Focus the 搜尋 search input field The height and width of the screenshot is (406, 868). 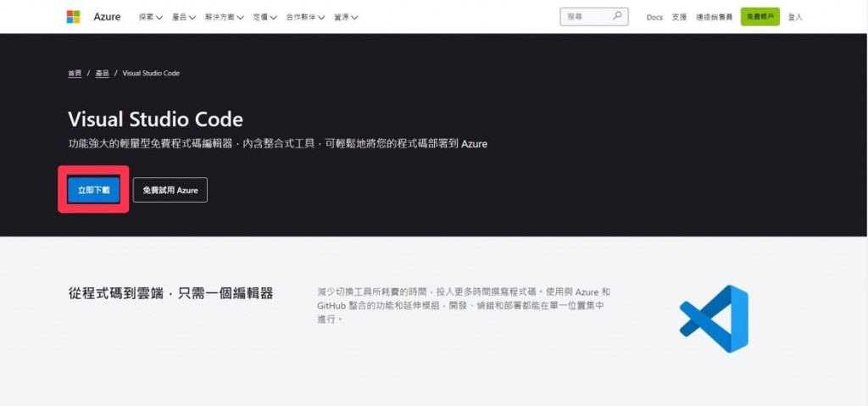coord(594,17)
